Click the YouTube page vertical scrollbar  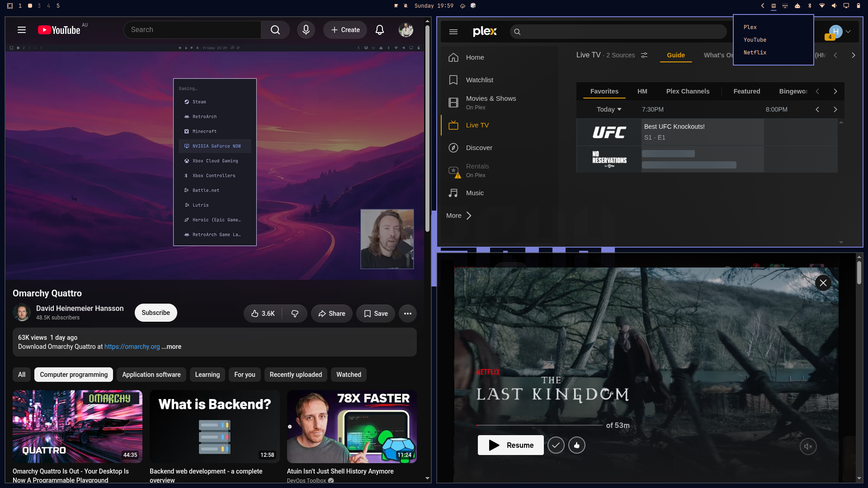click(427, 129)
